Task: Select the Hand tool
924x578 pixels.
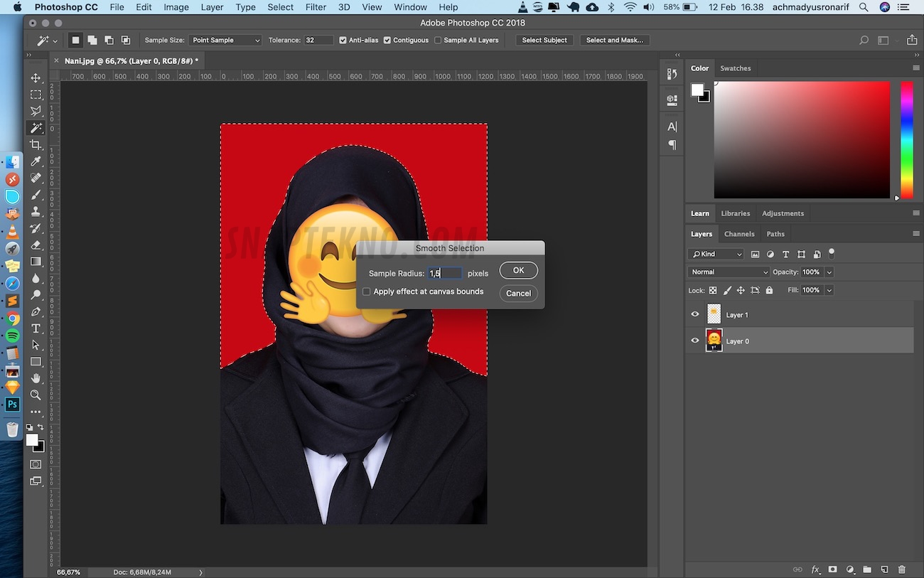Action: (x=36, y=378)
